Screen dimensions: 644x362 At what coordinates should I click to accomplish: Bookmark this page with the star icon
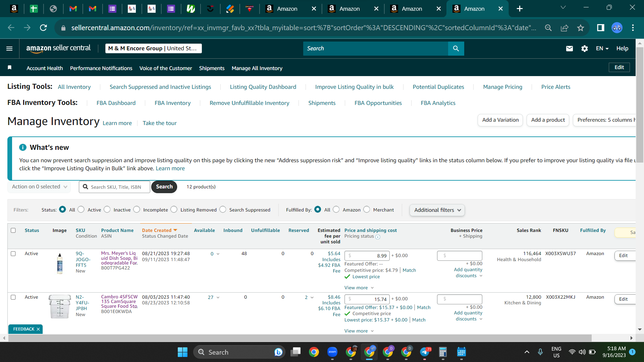coord(581,28)
